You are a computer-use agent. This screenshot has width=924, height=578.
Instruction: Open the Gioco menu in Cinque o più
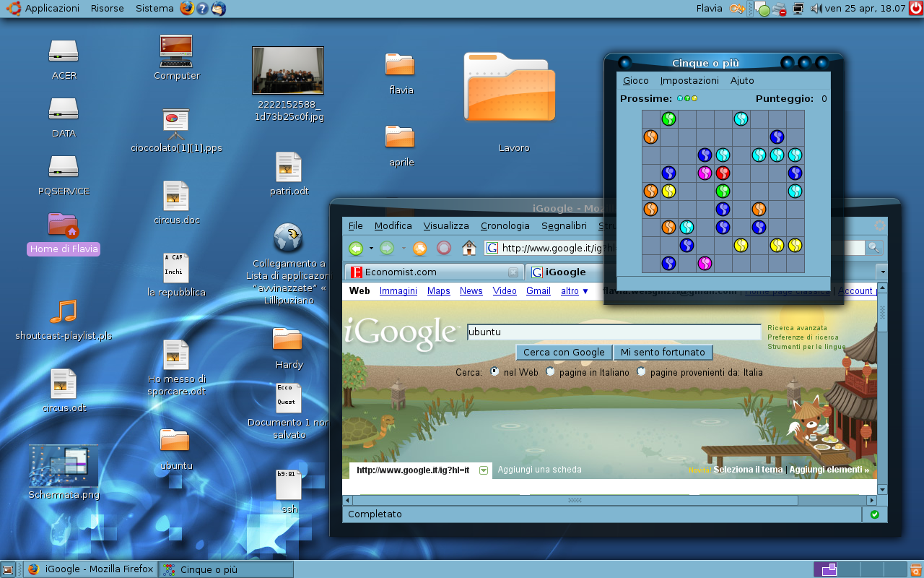click(635, 81)
